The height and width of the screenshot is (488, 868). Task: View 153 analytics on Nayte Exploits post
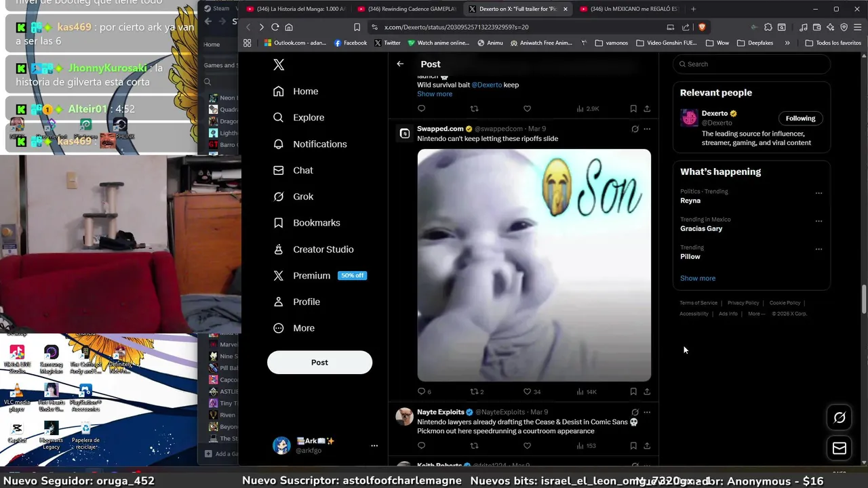coord(586,446)
